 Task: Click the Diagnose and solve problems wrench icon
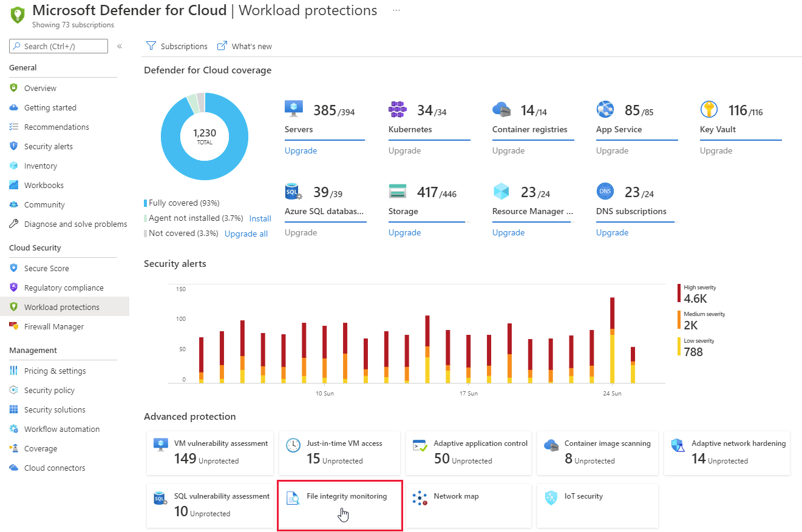(x=13, y=224)
